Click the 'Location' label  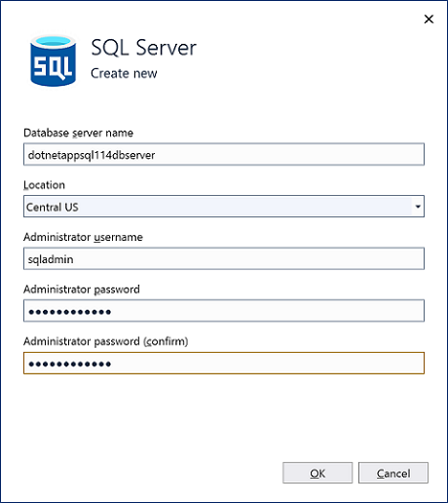tap(44, 185)
